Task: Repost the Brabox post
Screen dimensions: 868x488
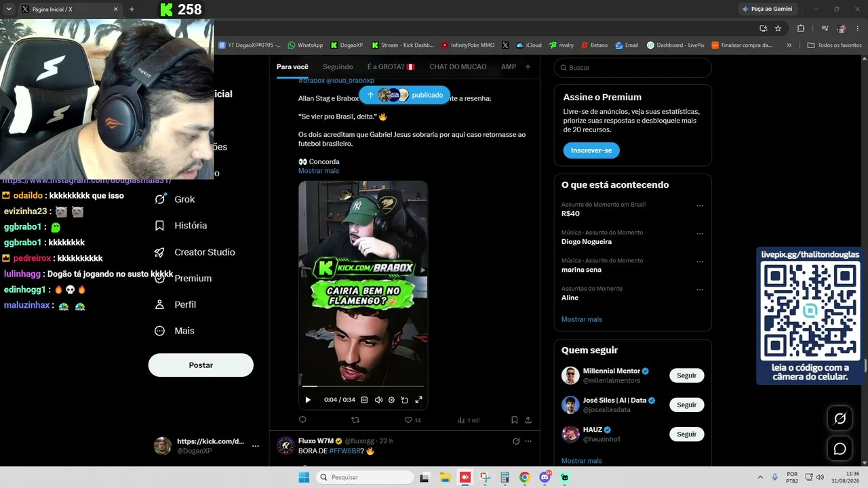Action: [x=355, y=420]
